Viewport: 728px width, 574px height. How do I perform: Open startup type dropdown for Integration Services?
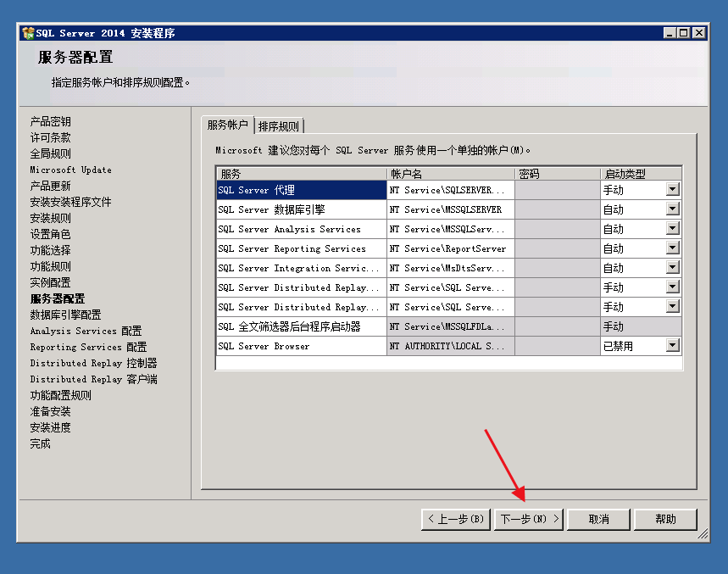click(x=673, y=268)
